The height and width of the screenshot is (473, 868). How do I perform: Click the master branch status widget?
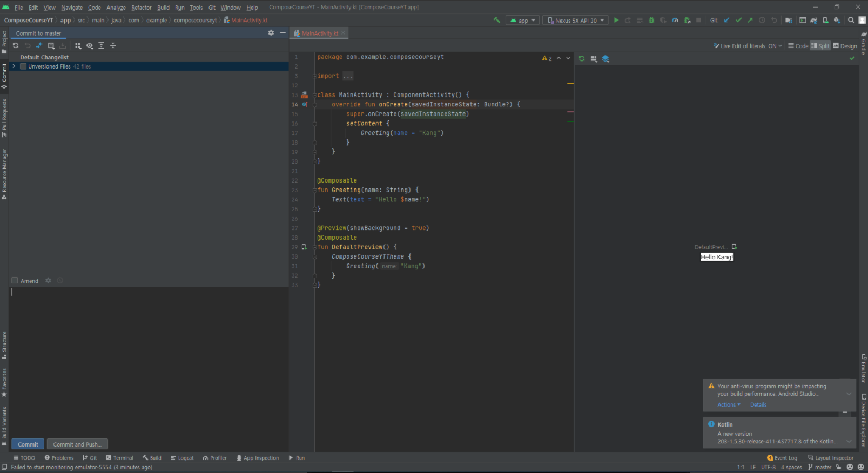820,467
